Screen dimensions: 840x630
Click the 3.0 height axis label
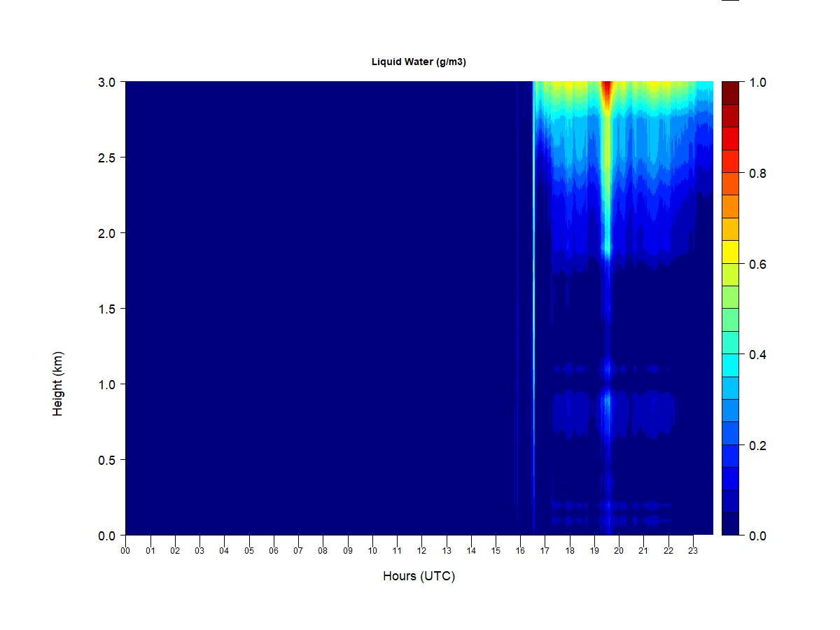tap(106, 82)
